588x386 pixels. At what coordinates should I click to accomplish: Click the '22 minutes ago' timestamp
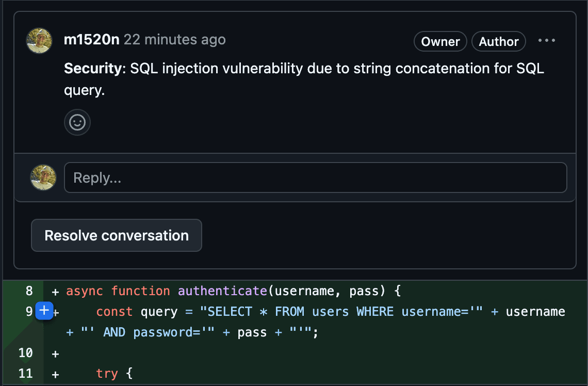pos(175,40)
